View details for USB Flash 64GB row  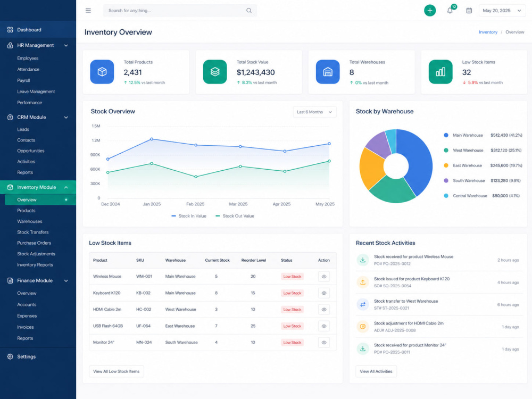pos(324,326)
